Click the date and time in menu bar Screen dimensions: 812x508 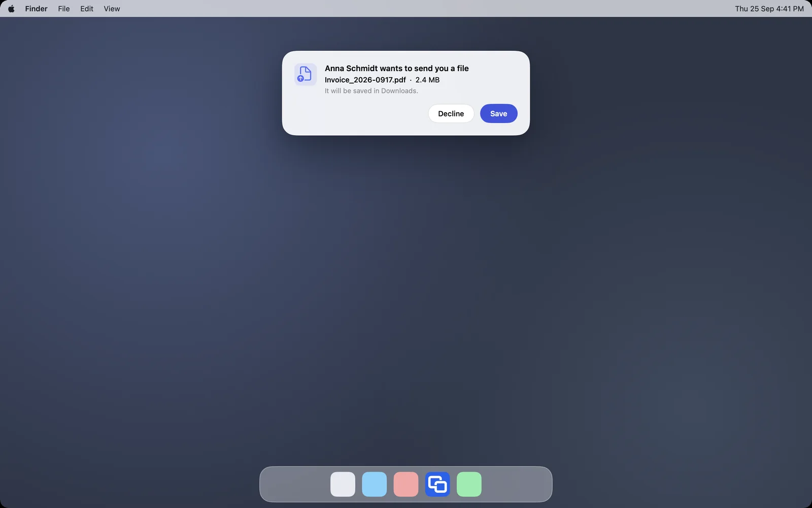[x=769, y=9]
